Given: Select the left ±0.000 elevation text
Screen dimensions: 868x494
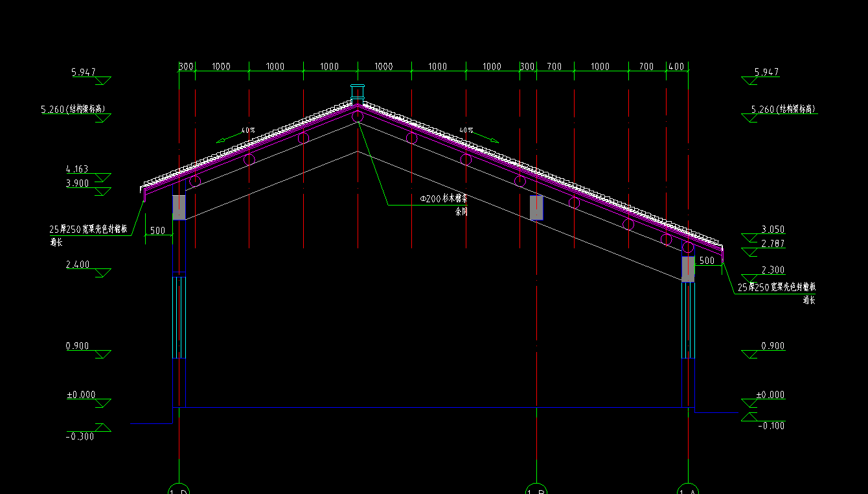Looking at the screenshot, I should tap(81, 395).
